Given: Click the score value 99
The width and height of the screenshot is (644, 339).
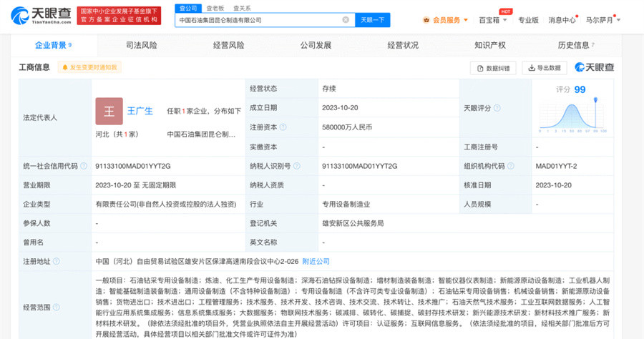Looking at the screenshot, I should pyautogui.click(x=580, y=89).
